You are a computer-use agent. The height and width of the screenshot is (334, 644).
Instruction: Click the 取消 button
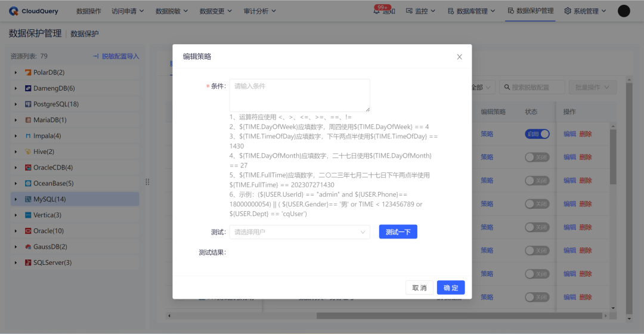419,287
